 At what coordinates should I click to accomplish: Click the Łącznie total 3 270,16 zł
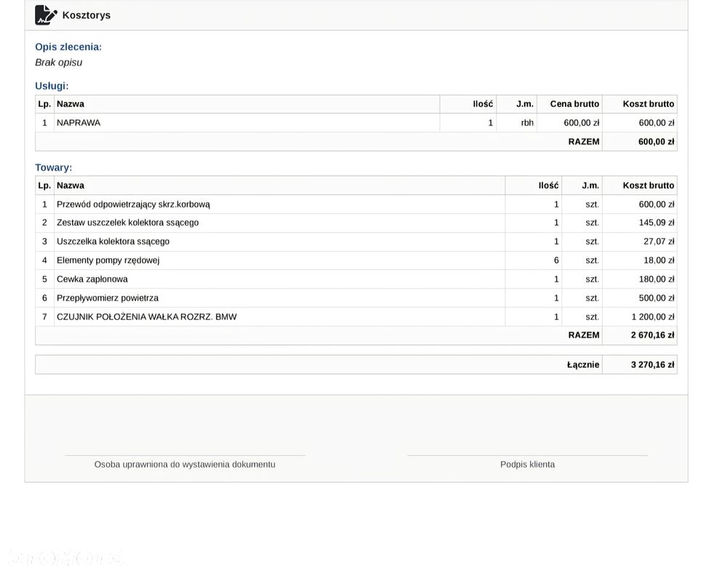click(652, 365)
